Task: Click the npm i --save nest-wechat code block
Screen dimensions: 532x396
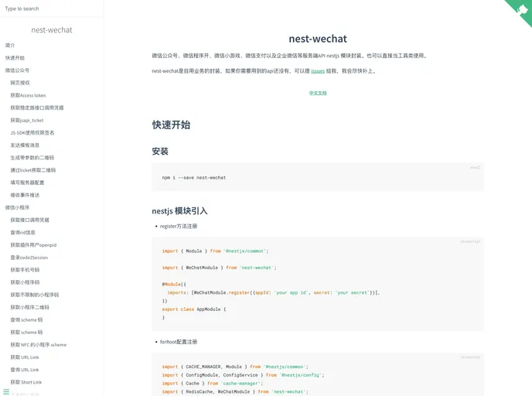Action: tap(318, 177)
